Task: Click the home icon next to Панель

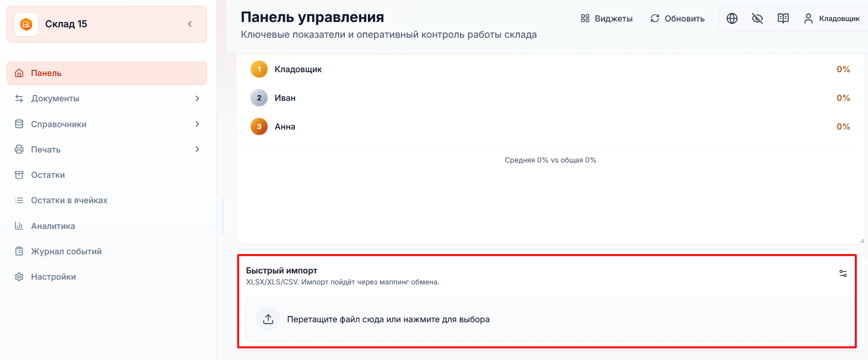Action: coord(19,73)
